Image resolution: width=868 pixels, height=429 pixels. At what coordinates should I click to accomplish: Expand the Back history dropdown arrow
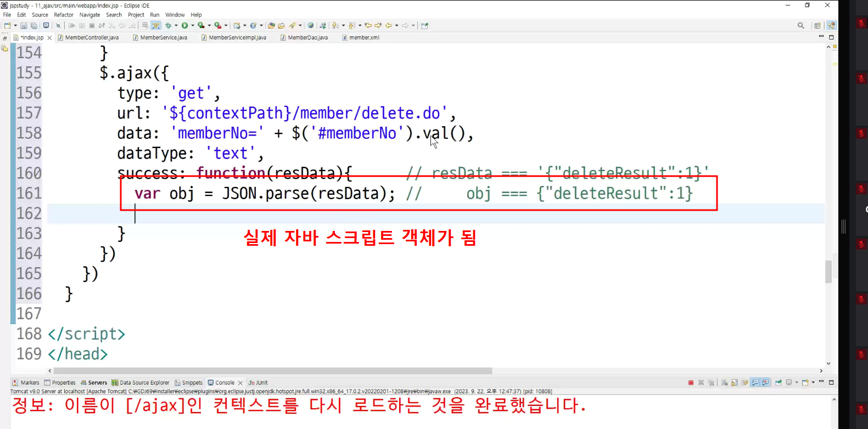click(x=396, y=26)
